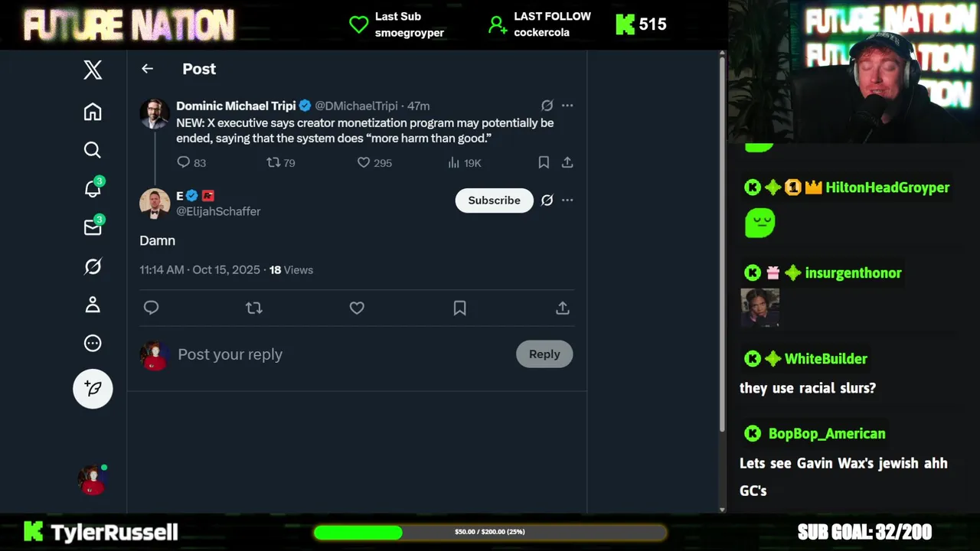Viewport: 980px width, 551px height.
Task: Repost the Damn post
Action: tap(254, 308)
